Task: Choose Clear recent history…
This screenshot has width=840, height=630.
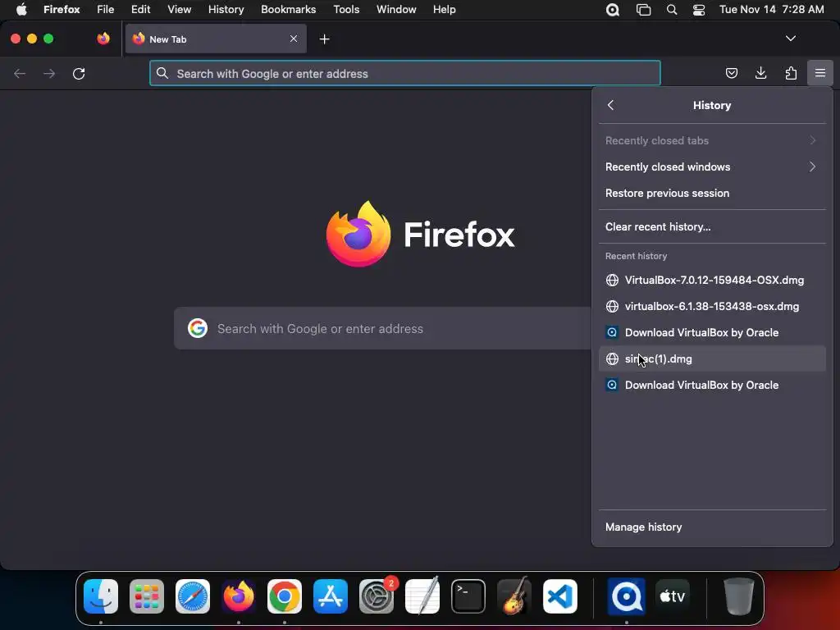Action: coord(712,226)
